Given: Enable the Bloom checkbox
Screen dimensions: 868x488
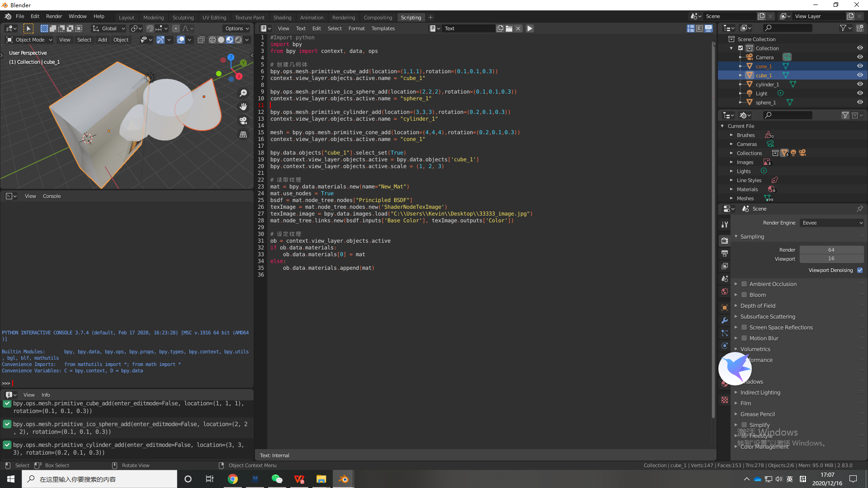Looking at the screenshot, I should 744,295.
